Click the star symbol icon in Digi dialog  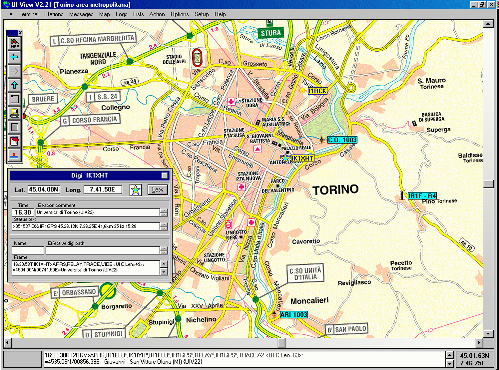coord(135,190)
